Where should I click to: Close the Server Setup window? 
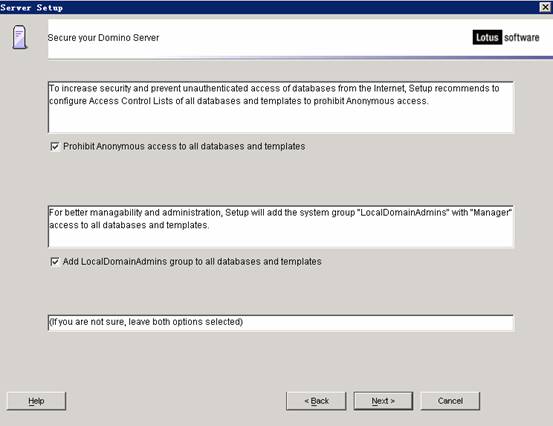click(545, 7)
